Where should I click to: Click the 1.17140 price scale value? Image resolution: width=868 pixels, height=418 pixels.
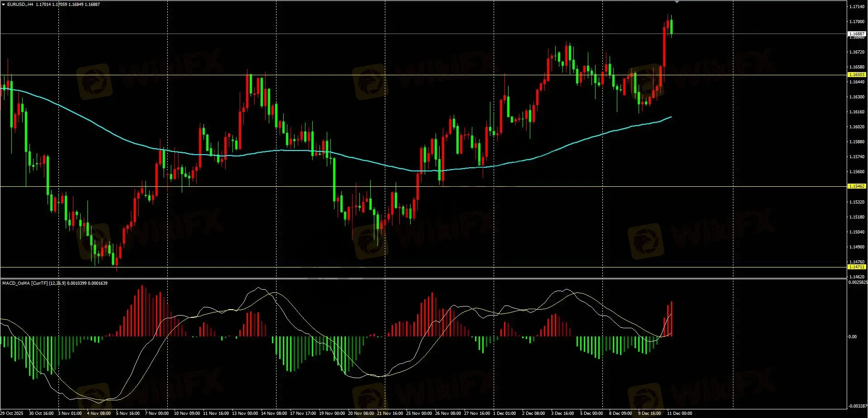point(857,7)
